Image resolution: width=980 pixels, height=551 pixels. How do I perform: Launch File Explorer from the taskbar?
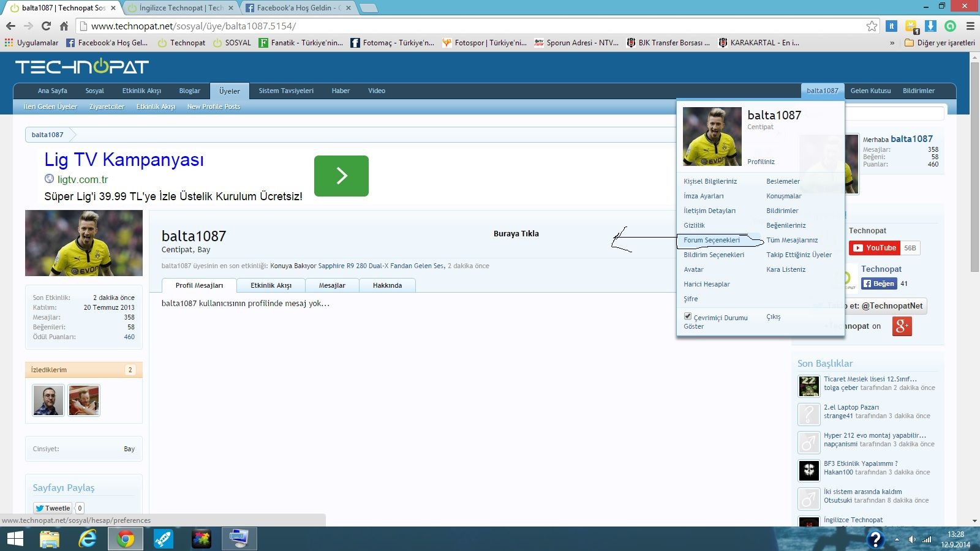50,539
